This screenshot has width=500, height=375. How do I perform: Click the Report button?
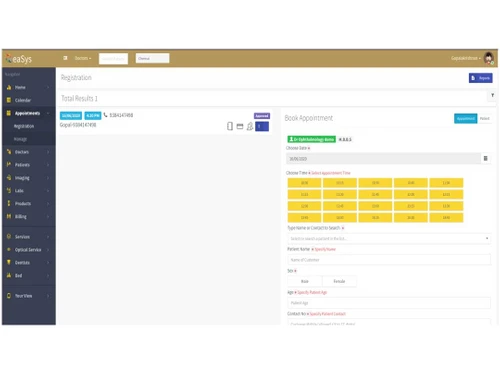[480, 78]
